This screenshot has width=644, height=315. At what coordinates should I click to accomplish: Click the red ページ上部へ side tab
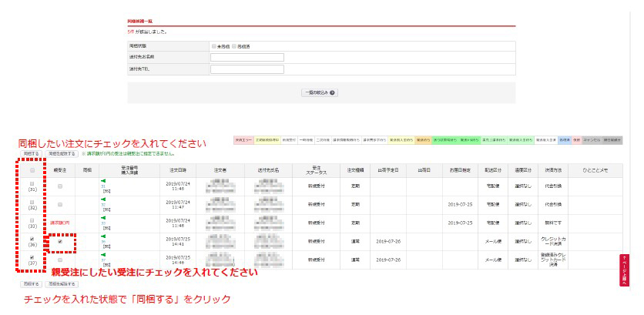tap(624, 270)
